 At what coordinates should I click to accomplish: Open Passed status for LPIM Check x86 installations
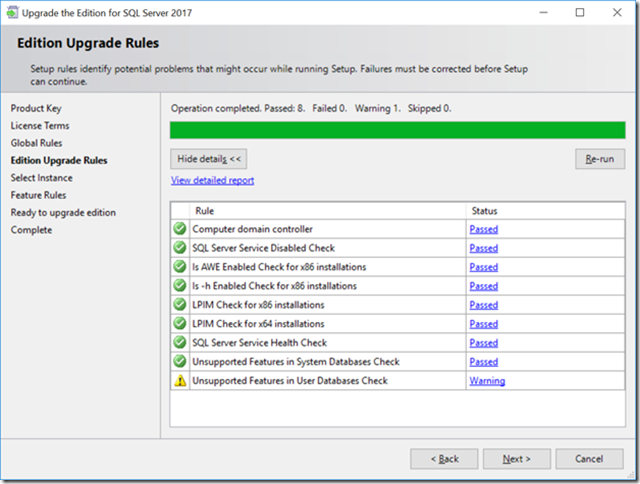pyautogui.click(x=484, y=305)
